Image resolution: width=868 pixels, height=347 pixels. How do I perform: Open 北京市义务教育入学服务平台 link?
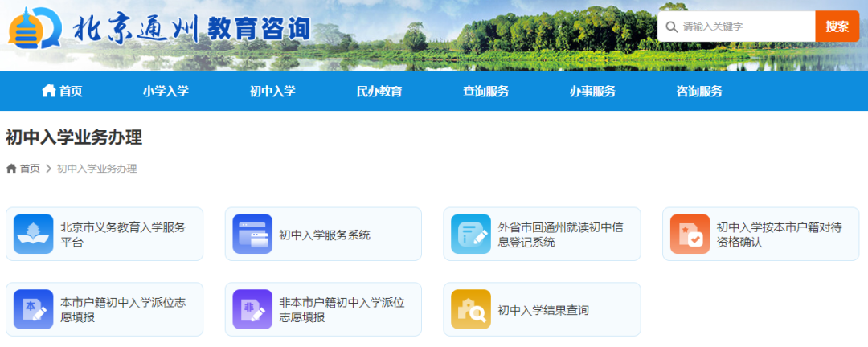(104, 234)
